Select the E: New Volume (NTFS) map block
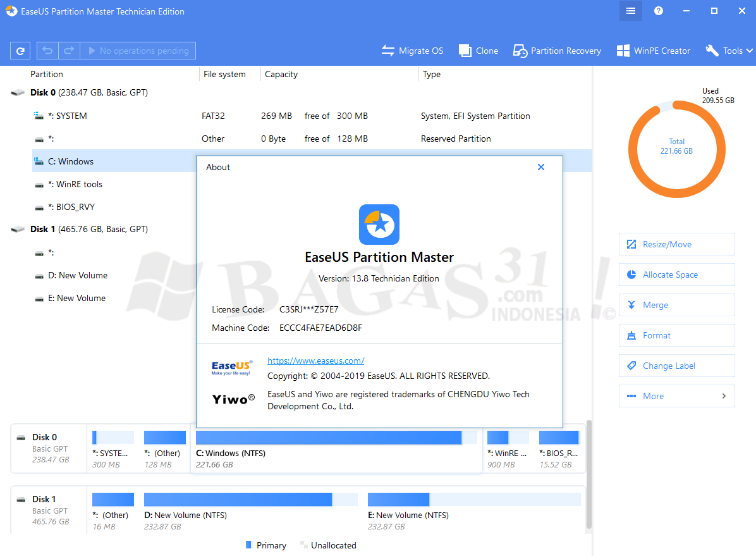Viewport: 756px width, 556px height. (x=474, y=512)
